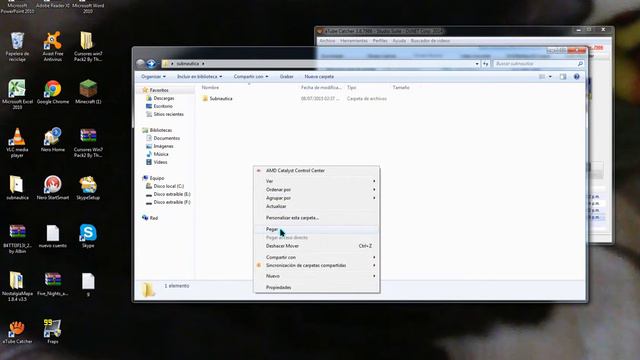Viewport: 640px width, 360px height.
Task: Launch Avast Free Antivirus shortcut
Action: 53,47
